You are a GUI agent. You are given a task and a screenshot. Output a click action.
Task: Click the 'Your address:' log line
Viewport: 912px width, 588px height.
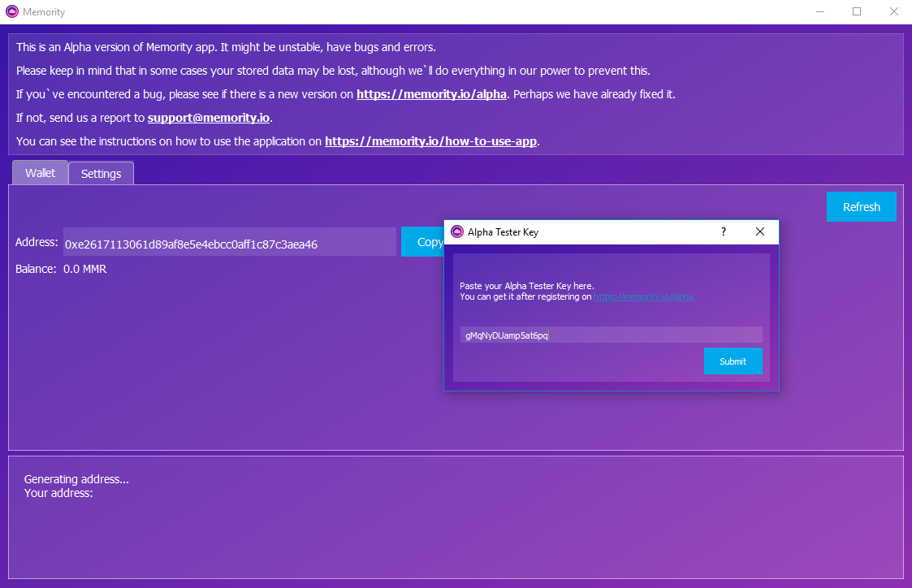tap(58, 493)
